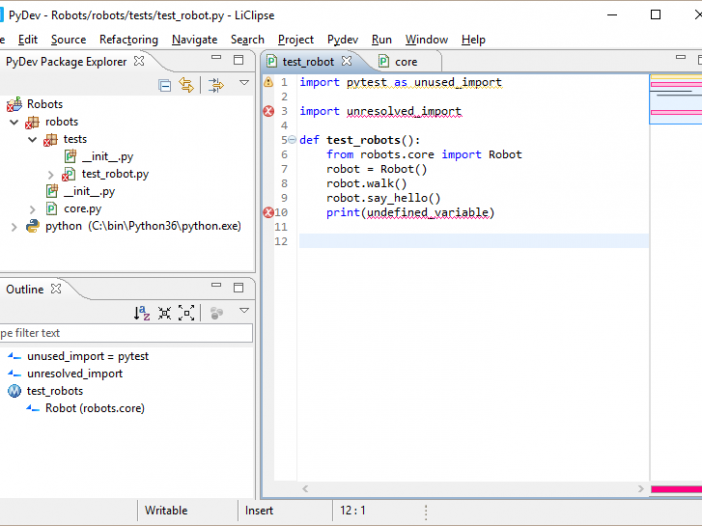The height and width of the screenshot is (526, 702).
Task: Maximize the PyDev Package Explorer panel
Action: pyautogui.click(x=239, y=60)
